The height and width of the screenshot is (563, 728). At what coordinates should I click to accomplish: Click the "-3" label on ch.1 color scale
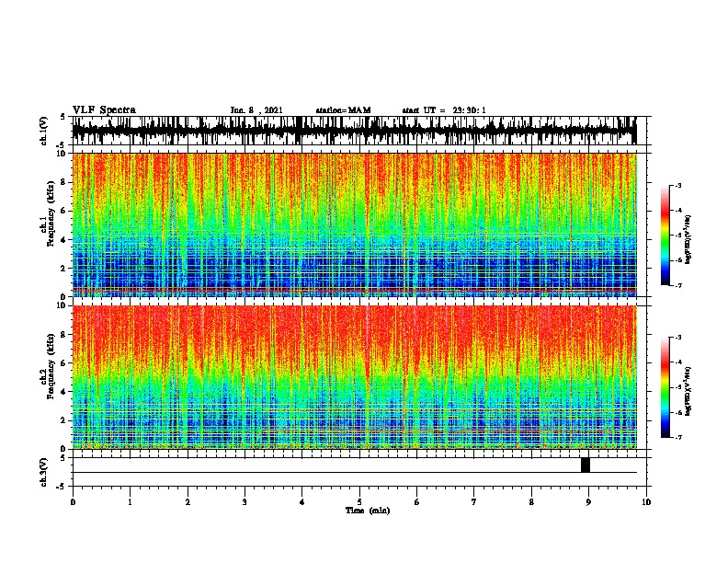click(x=677, y=185)
